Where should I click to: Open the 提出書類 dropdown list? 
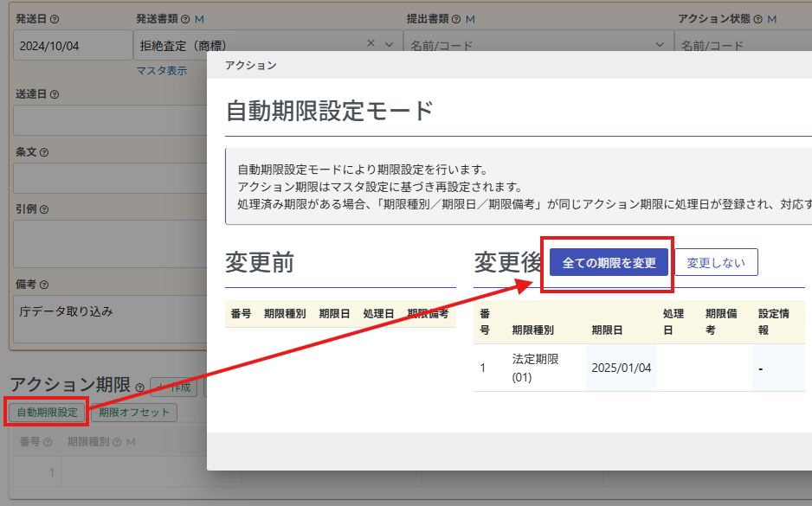click(660, 44)
